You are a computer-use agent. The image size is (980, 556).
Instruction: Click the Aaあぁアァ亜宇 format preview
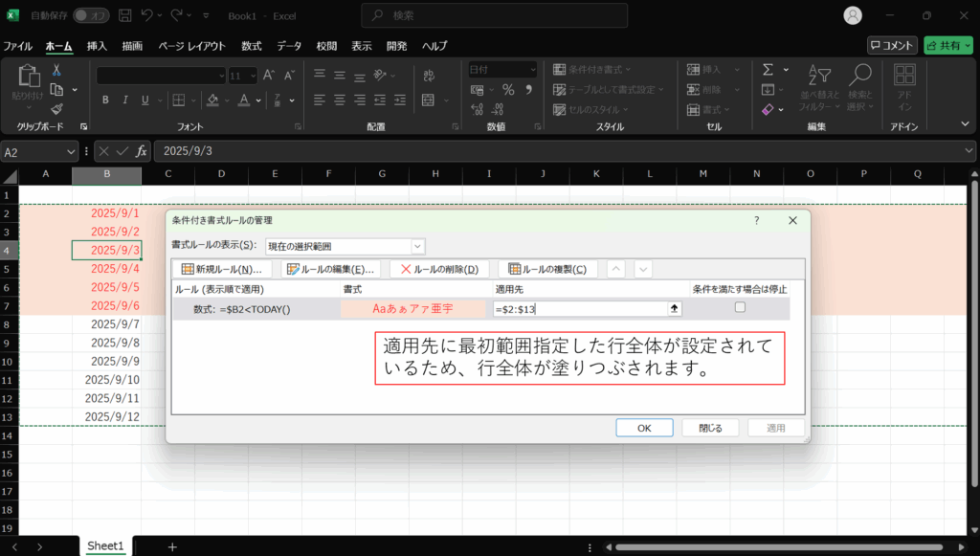413,308
